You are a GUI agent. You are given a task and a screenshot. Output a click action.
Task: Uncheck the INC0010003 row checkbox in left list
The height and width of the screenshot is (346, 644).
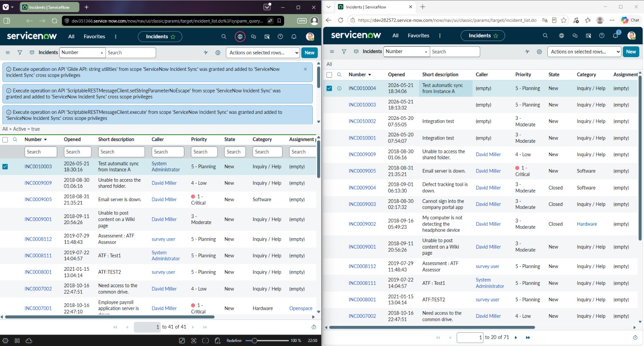tap(5, 167)
